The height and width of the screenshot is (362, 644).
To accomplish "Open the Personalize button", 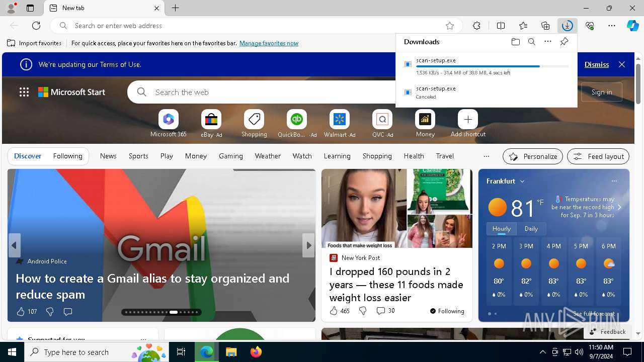I will tap(533, 156).
